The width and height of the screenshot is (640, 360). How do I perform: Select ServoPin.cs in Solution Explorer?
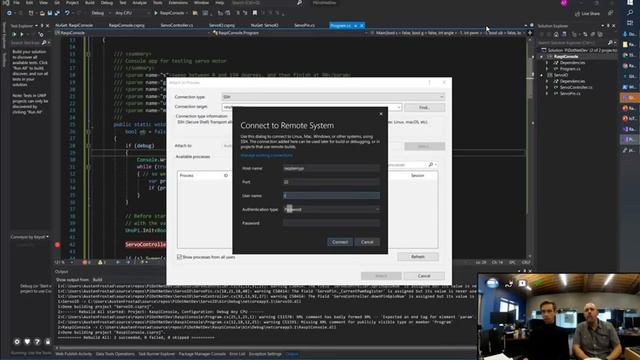(570, 93)
